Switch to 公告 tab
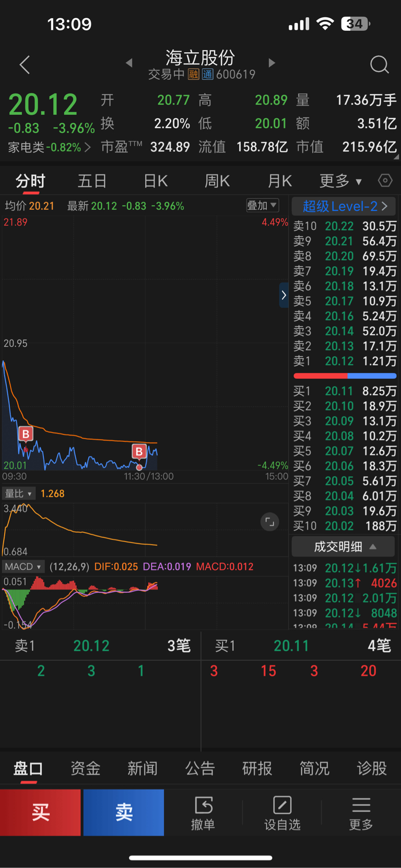Viewport: 401px width, 868px height. (x=200, y=769)
